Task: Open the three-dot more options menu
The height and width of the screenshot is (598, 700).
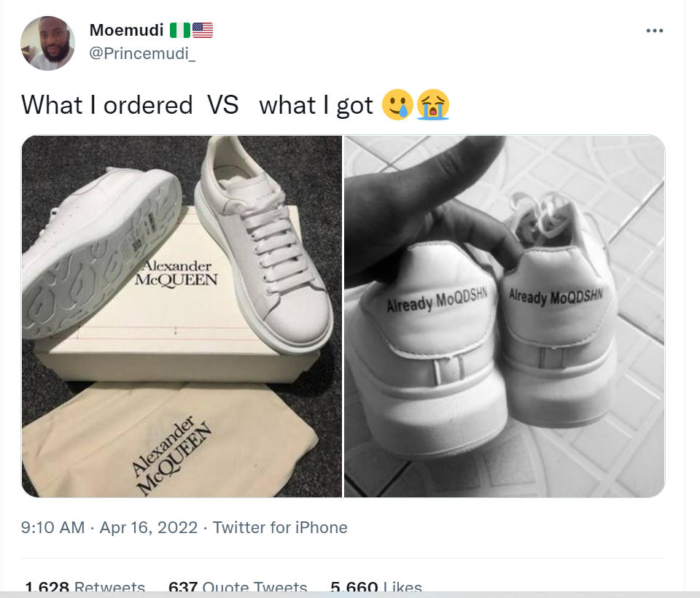Action: click(655, 31)
